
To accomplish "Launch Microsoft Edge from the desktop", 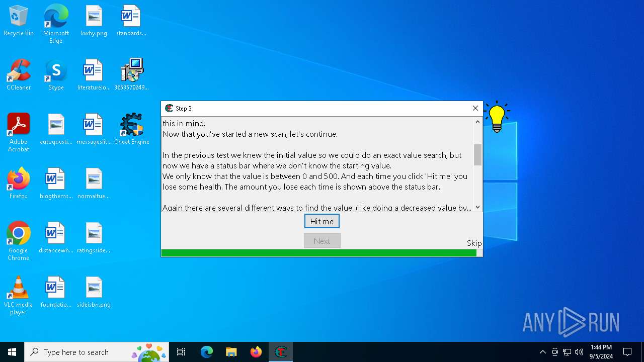I will coord(56,24).
